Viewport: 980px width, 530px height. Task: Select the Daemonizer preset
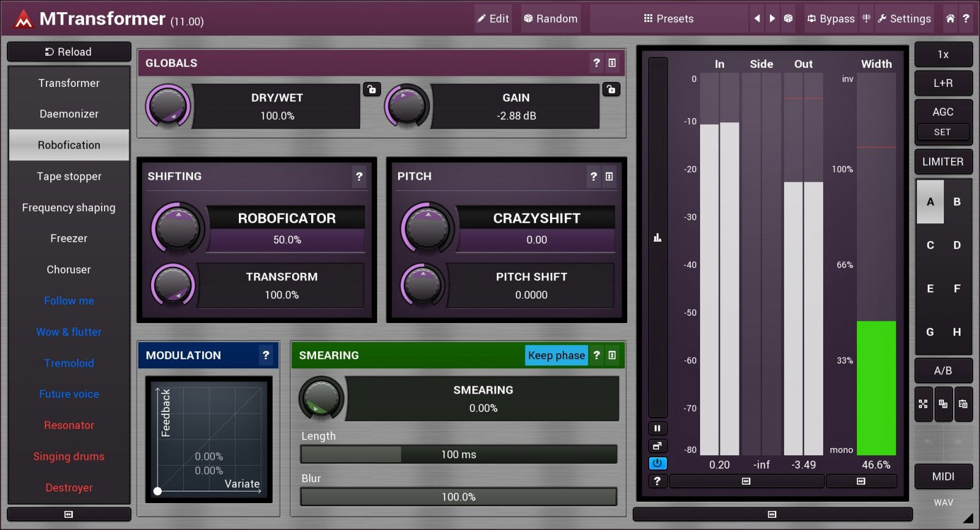coord(69,114)
